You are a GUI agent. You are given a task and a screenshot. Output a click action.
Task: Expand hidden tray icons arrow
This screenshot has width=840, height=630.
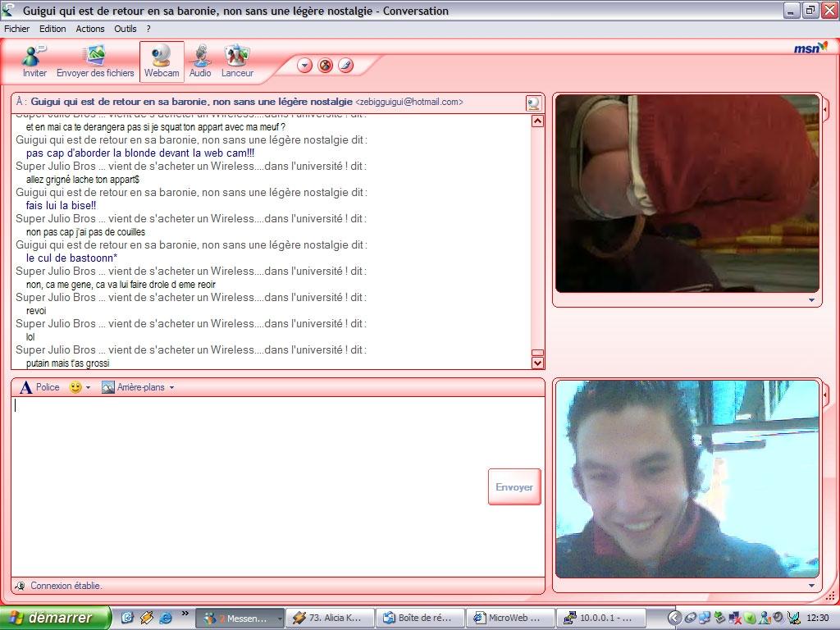(x=675, y=619)
